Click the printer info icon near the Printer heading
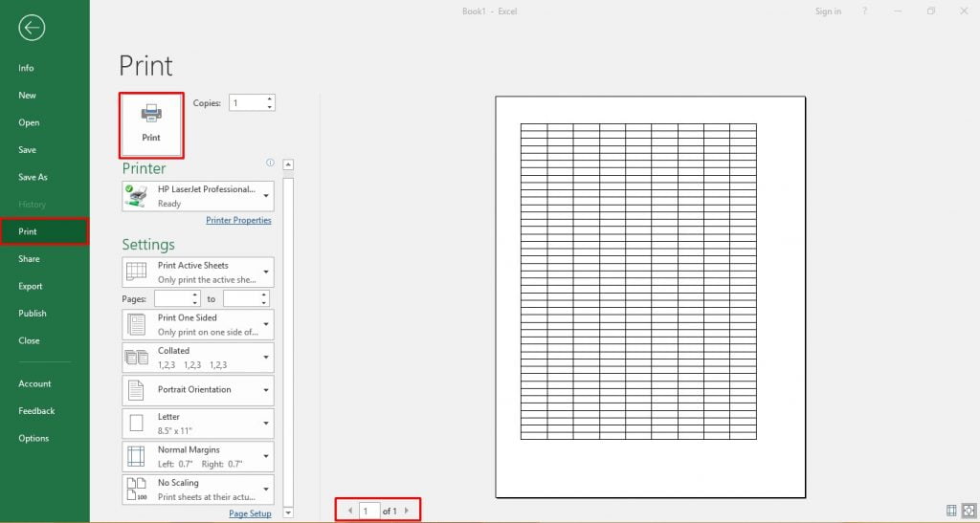The height and width of the screenshot is (523, 980). click(270, 163)
